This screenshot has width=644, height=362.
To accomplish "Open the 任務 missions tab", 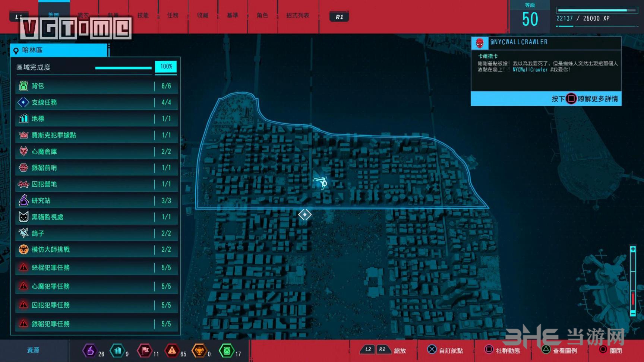I will click(173, 15).
